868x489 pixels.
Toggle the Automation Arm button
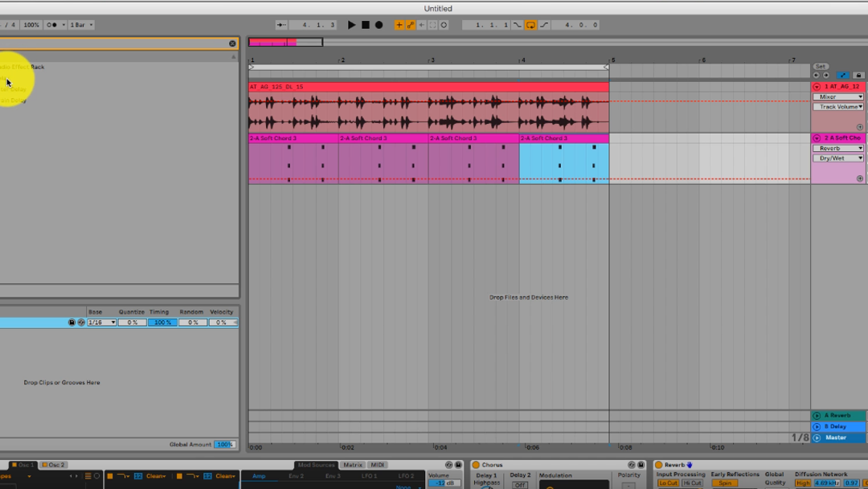click(x=410, y=25)
